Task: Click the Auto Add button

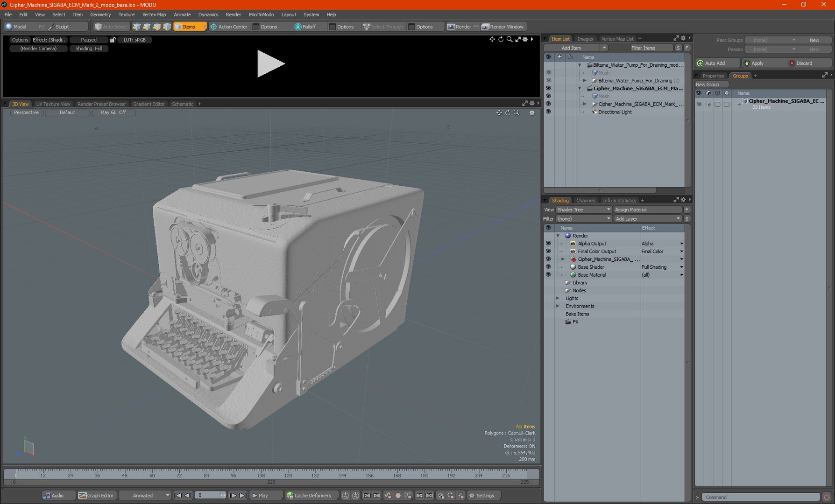Action: pos(717,63)
